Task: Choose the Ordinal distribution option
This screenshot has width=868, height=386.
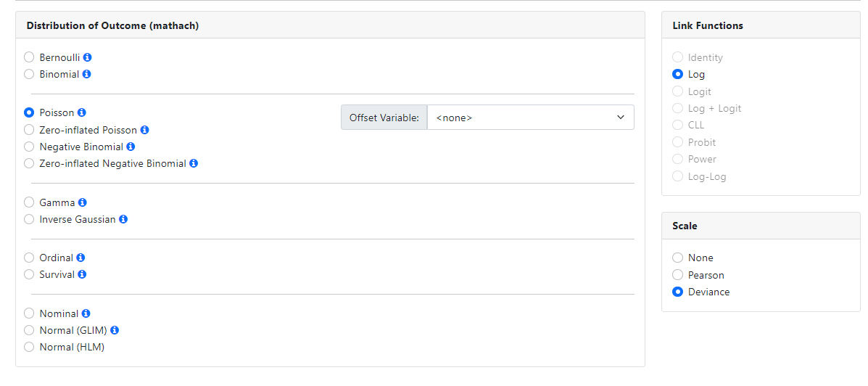Action: [x=29, y=258]
